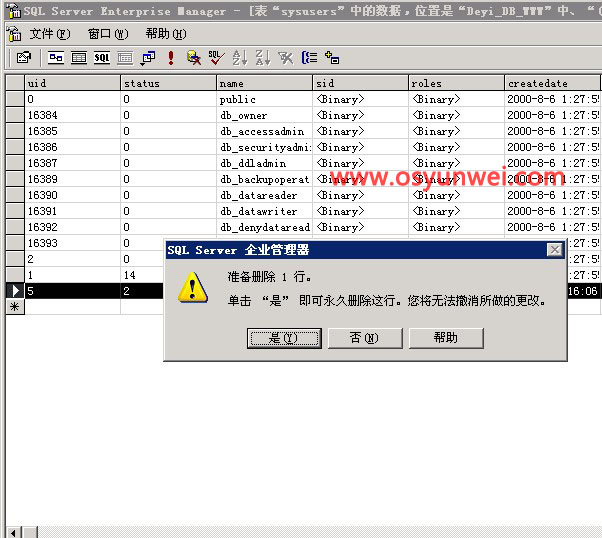Select the db_owner name cell

click(x=265, y=115)
